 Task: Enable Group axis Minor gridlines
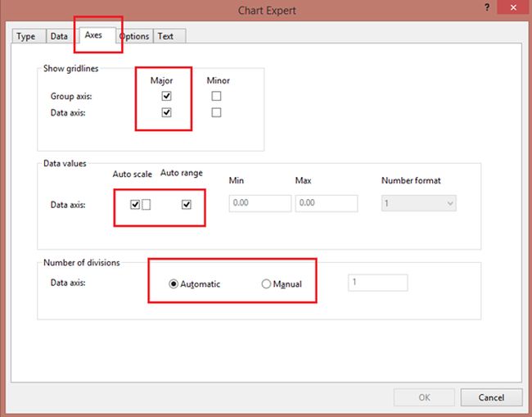tap(216, 96)
